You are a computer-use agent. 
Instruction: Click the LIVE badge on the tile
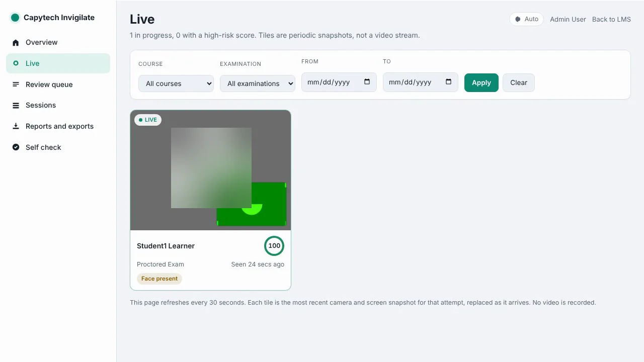pos(148,120)
